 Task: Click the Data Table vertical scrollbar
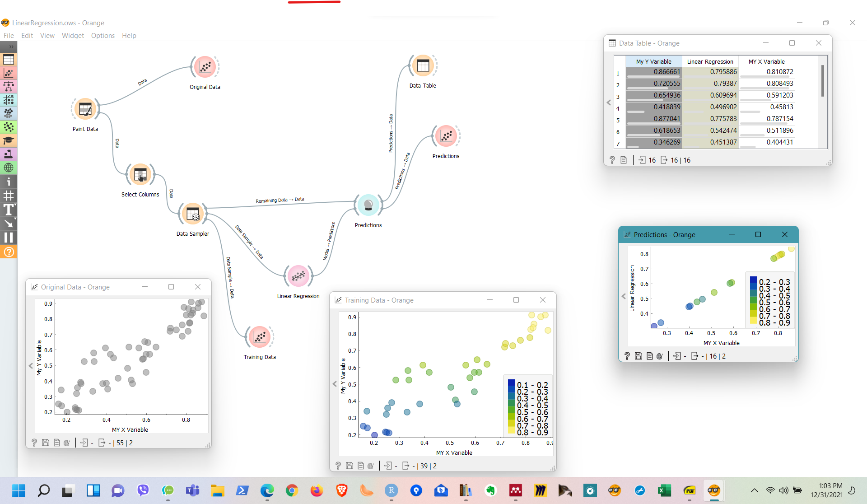coord(822,81)
